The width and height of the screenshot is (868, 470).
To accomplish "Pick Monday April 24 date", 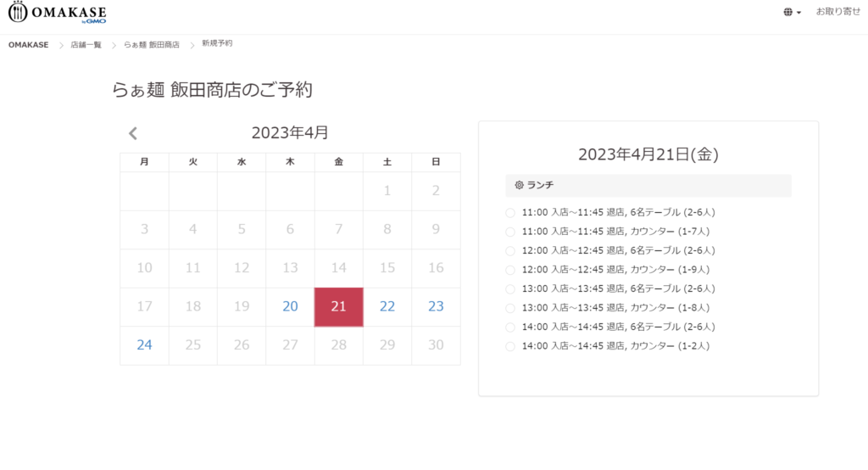I will (x=144, y=345).
